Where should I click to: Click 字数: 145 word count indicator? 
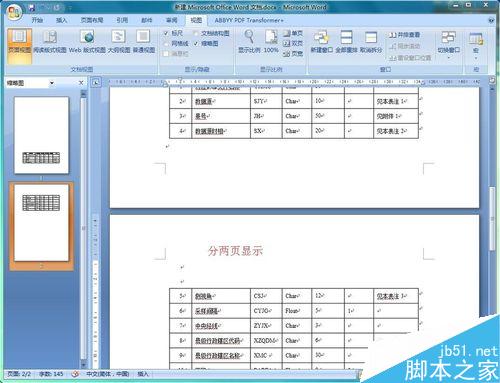pyautogui.click(x=51, y=374)
